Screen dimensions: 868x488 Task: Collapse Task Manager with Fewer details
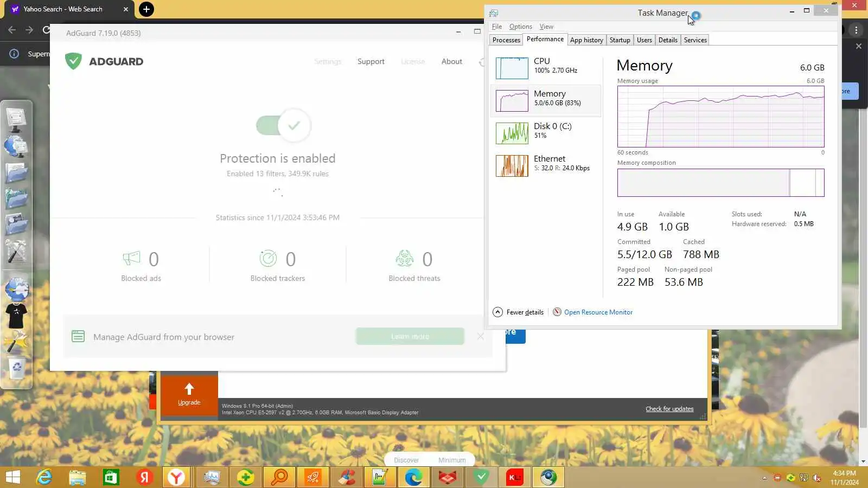click(518, 312)
